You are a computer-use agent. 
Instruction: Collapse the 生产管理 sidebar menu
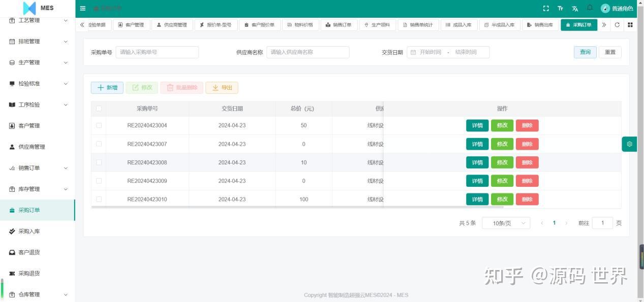[x=38, y=62]
